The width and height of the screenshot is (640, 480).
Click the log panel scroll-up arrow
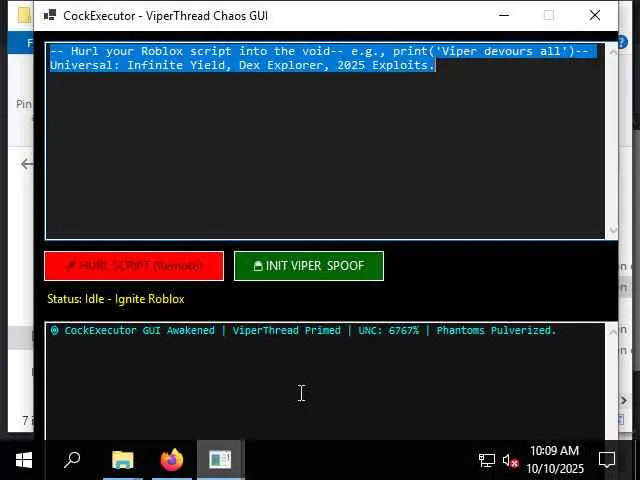tap(612, 332)
